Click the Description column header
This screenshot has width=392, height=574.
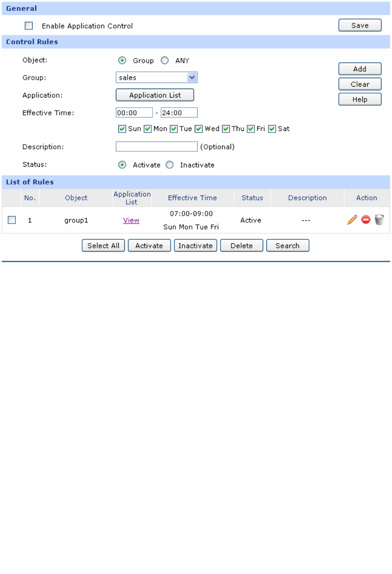(x=307, y=198)
